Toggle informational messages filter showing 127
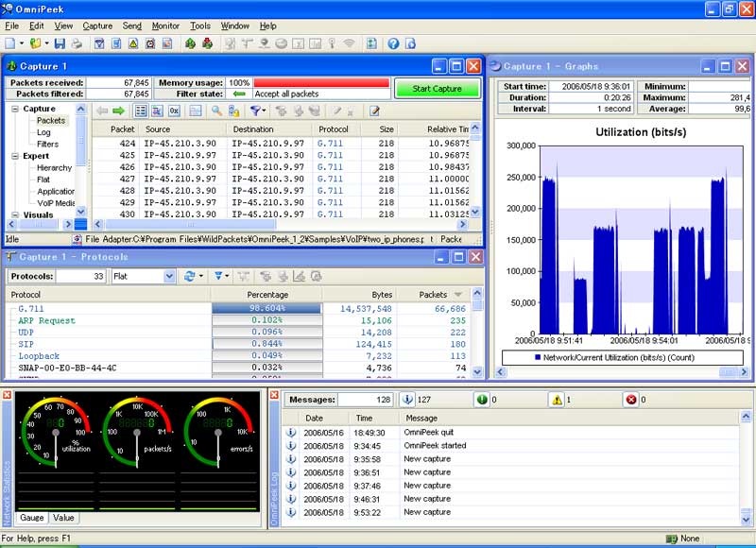Image resolution: width=756 pixels, height=548 pixels. tap(408, 400)
